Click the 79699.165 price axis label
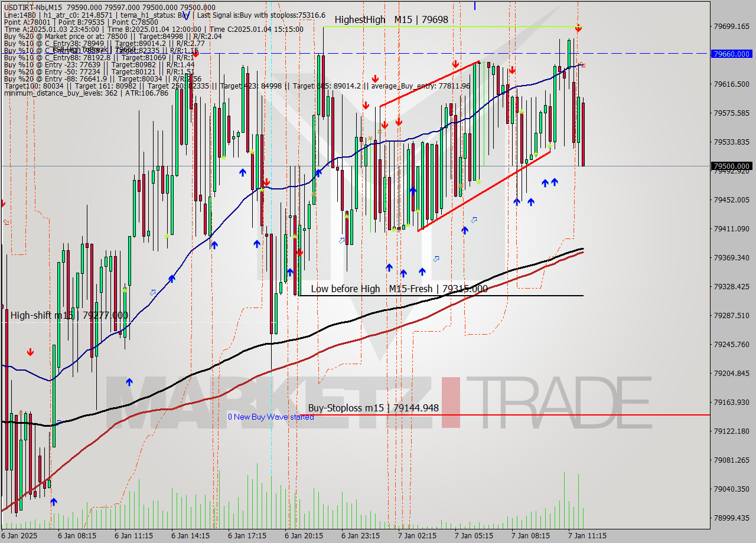This screenshot has height=543, width=756. 732,27
